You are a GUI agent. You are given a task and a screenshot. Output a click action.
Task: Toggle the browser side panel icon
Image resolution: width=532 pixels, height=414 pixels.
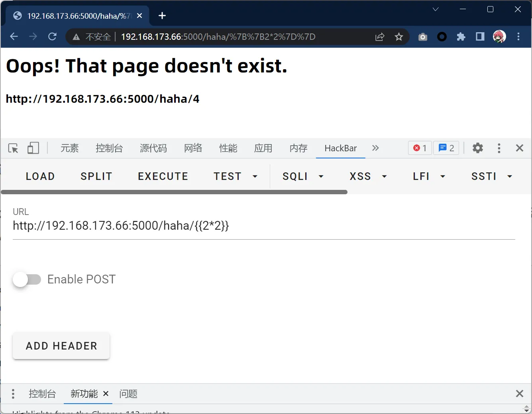click(x=480, y=37)
